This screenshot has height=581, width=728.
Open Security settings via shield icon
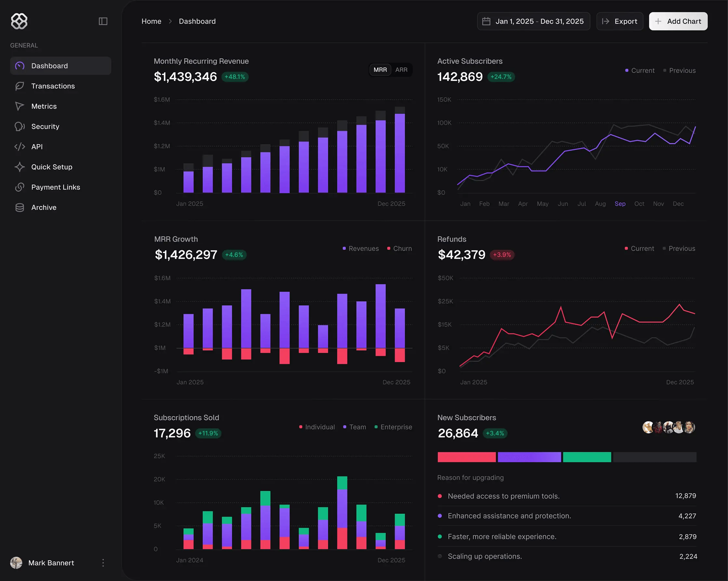[x=19, y=126]
